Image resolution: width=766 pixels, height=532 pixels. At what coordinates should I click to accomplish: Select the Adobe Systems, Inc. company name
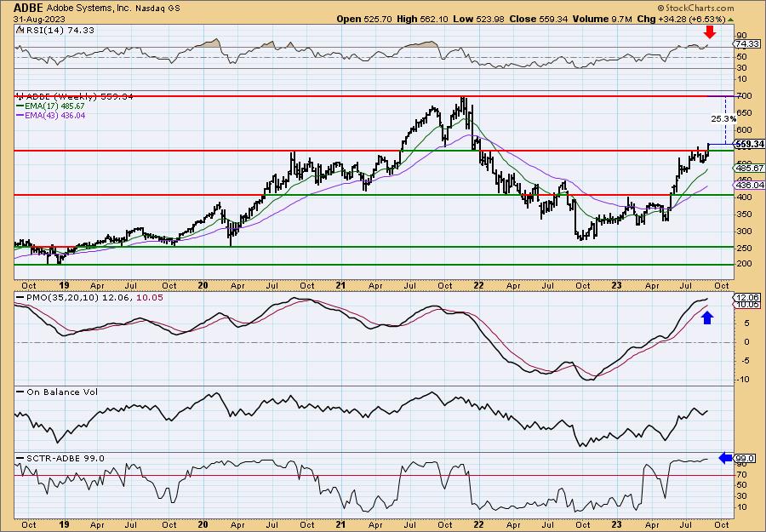pos(88,9)
